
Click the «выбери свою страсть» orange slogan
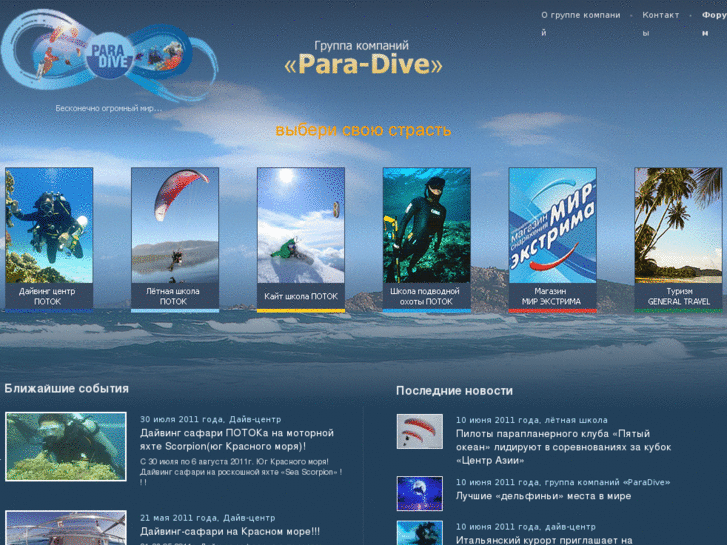[364, 130]
